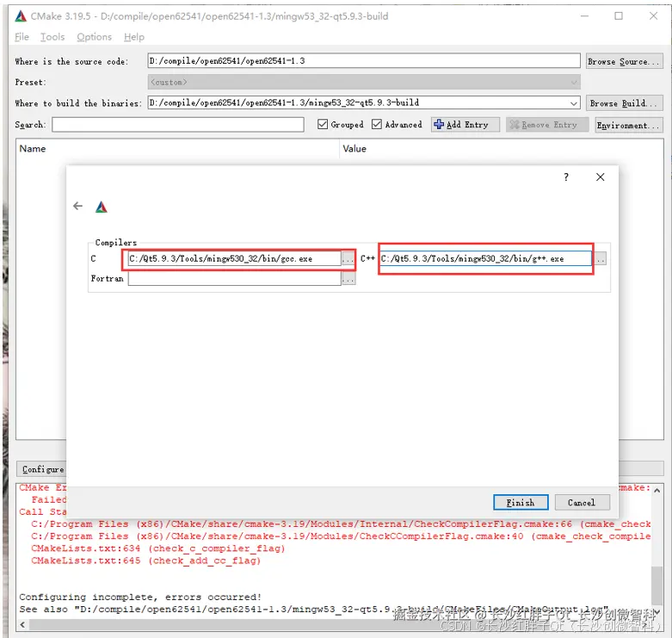Click the Remove Entry button
Screen dimensions: 672x638
tap(547, 124)
